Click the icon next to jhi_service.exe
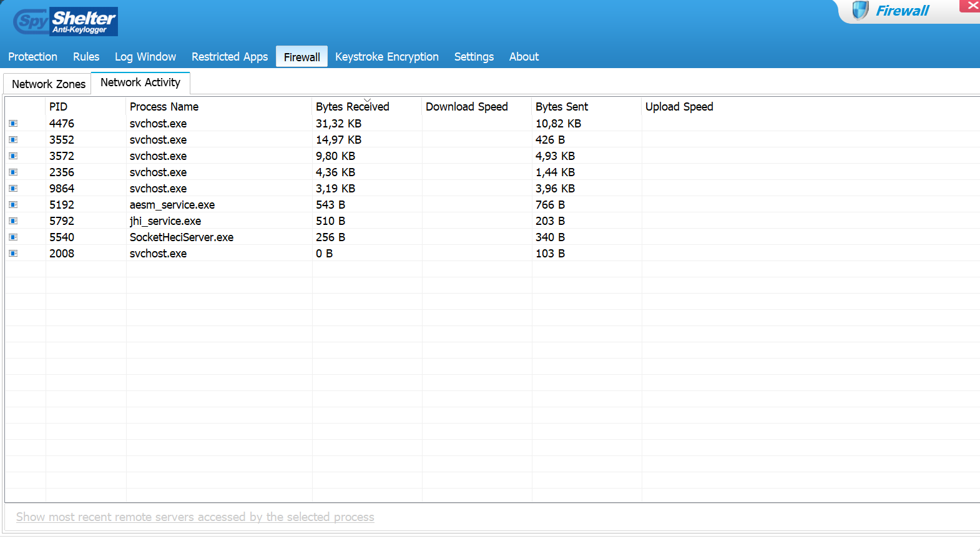Viewport: 980px width, 551px height. (x=13, y=221)
